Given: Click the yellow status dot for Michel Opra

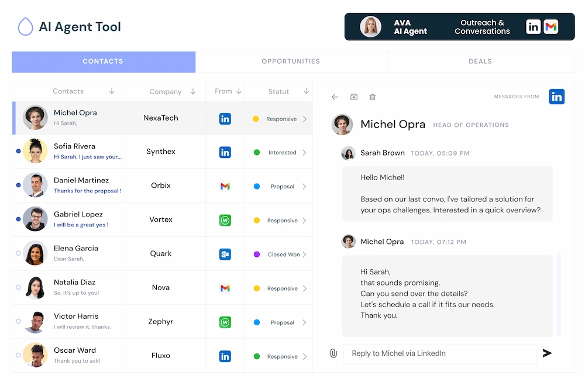Looking at the screenshot, I should 256,119.
